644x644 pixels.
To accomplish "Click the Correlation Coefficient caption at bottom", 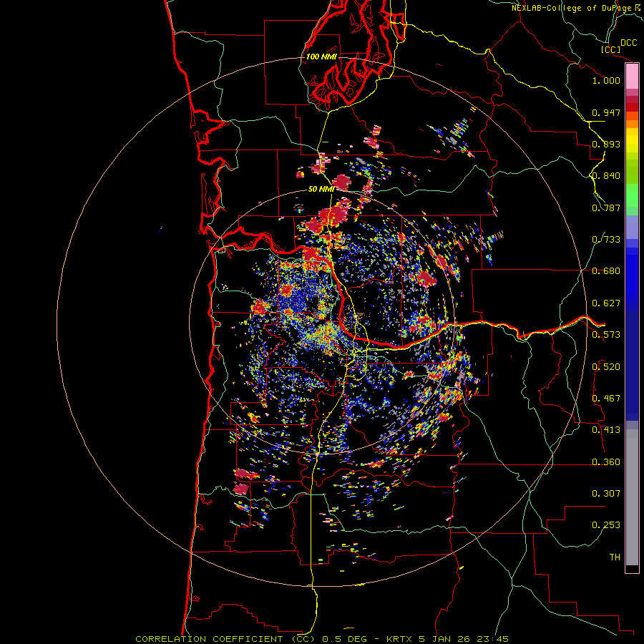I will pos(322,639).
